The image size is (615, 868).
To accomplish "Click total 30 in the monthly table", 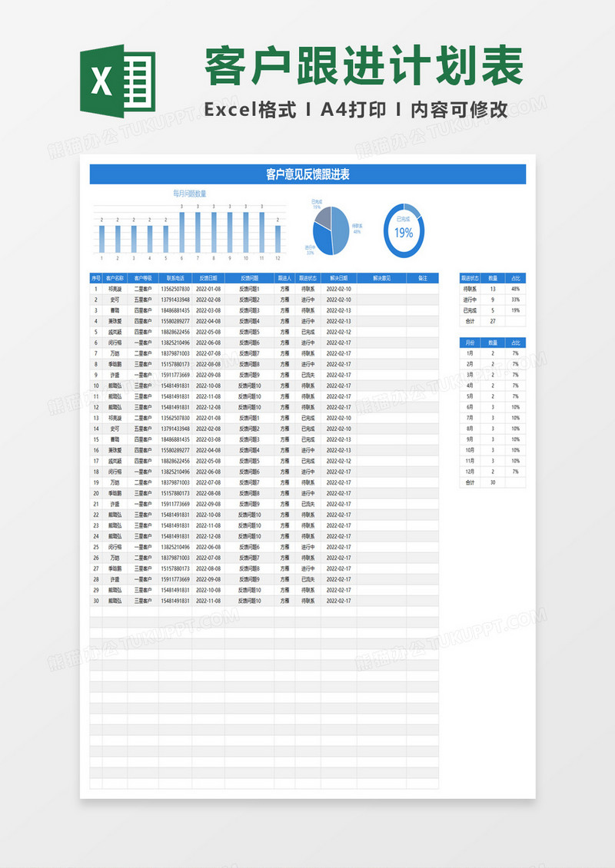I will click(x=493, y=482).
